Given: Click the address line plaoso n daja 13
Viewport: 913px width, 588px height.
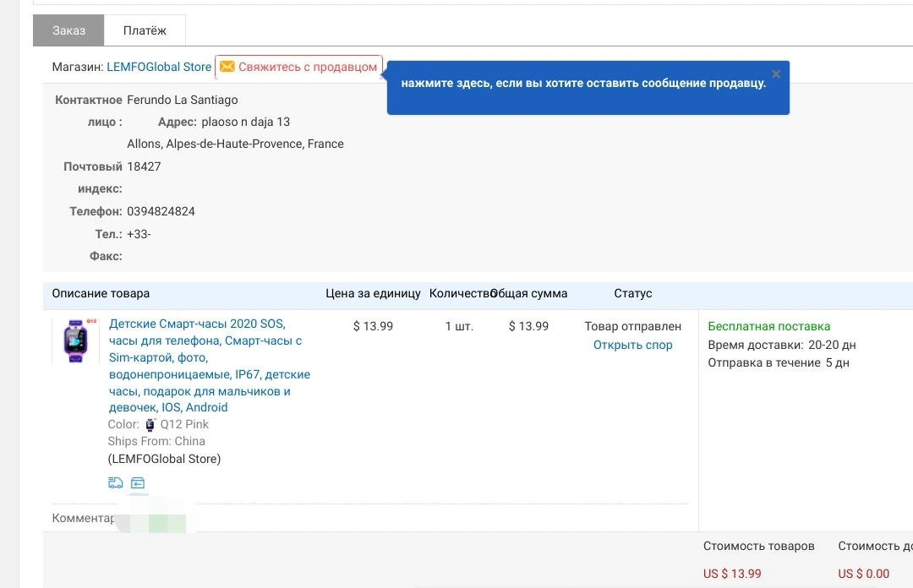Looking at the screenshot, I should 245,122.
